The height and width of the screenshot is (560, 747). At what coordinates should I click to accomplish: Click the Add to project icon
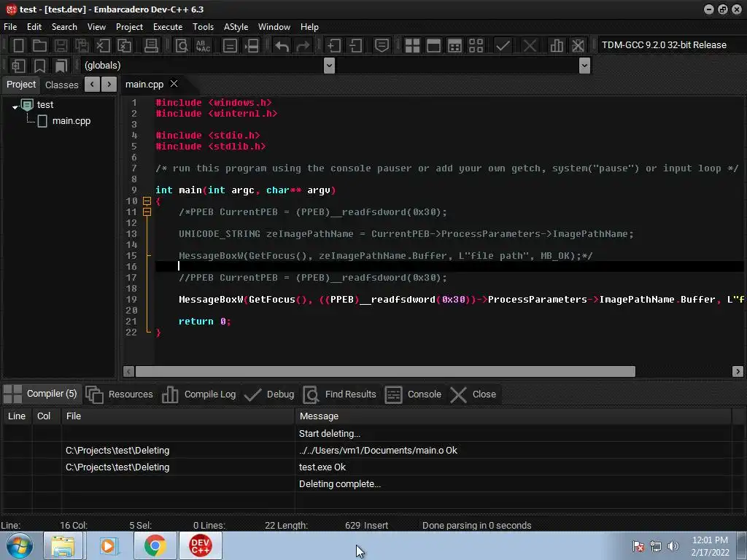(334, 46)
